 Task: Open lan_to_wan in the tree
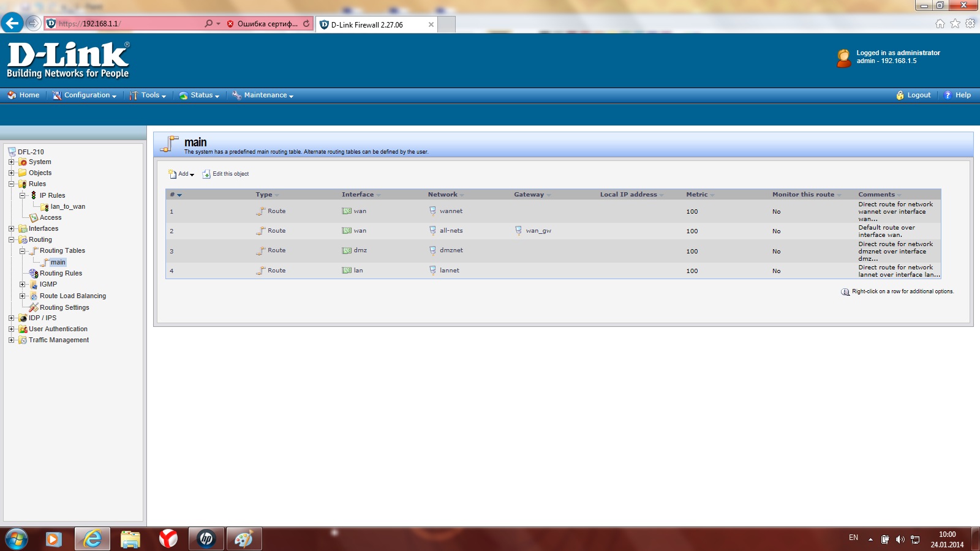pyautogui.click(x=68, y=207)
